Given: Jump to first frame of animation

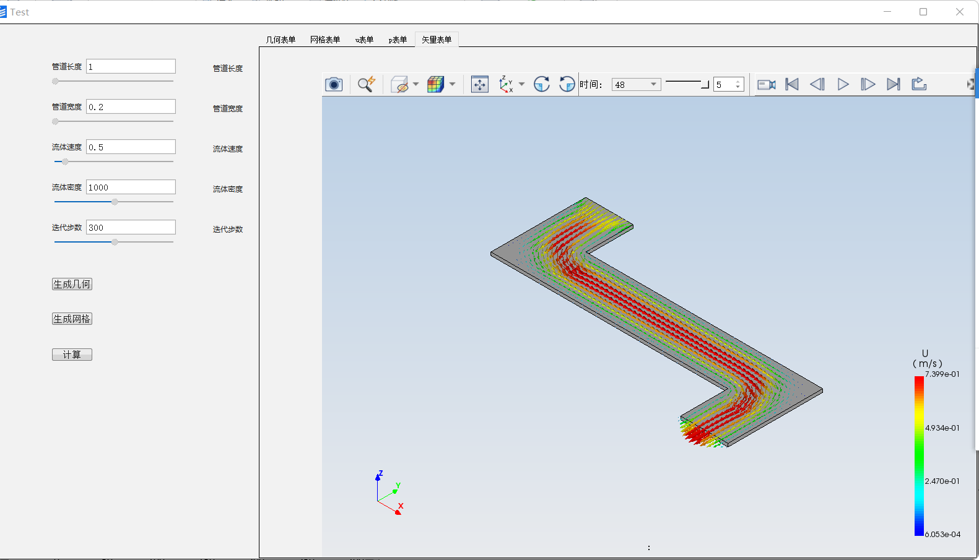Looking at the screenshot, I should (792, 84).
